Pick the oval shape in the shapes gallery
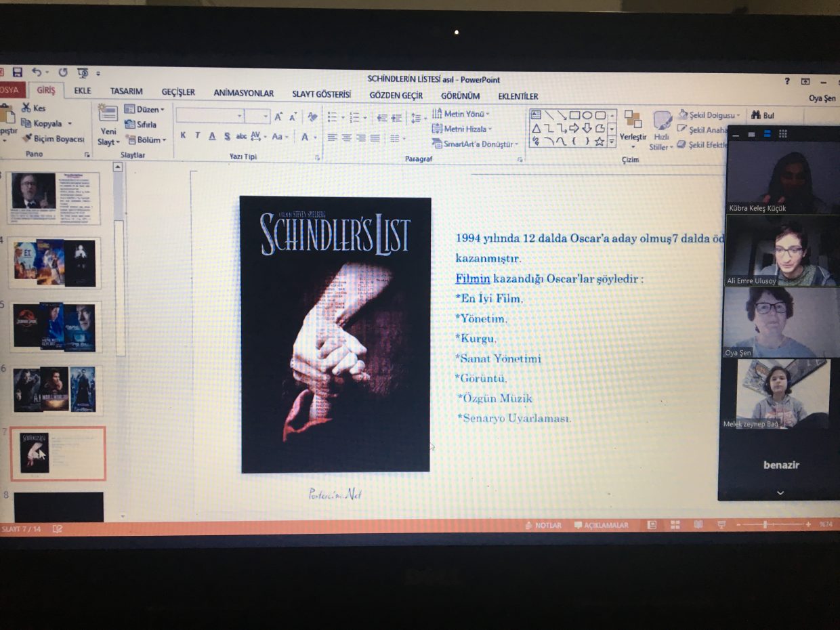This screenshot has height=630, width=840. pyautogui.click(x=587, y=115)
